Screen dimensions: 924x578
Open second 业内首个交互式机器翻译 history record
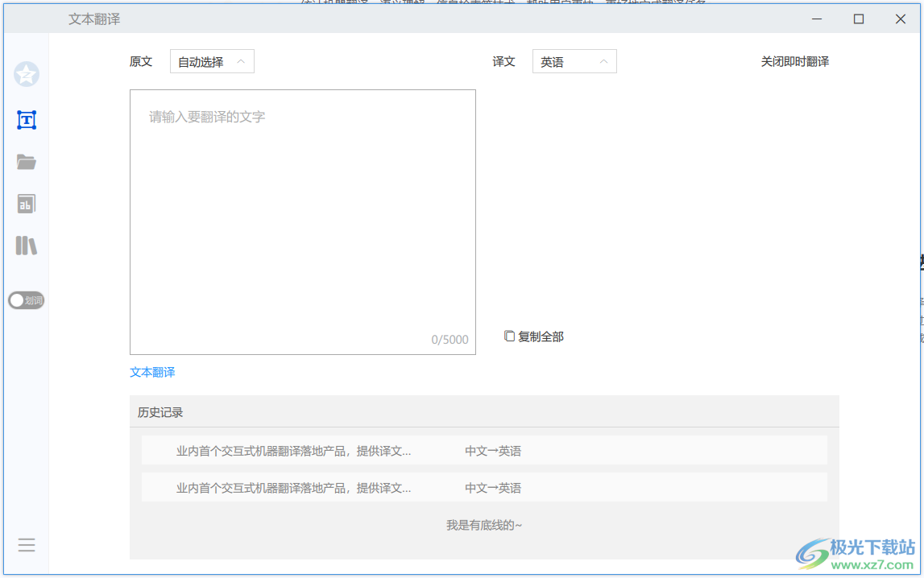coord(484,488)
